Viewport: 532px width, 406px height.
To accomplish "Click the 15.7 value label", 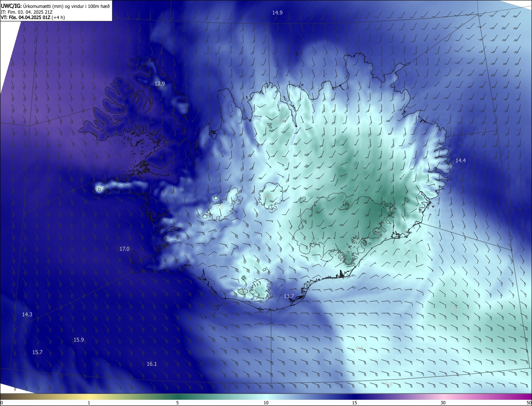I will (37, 352).
